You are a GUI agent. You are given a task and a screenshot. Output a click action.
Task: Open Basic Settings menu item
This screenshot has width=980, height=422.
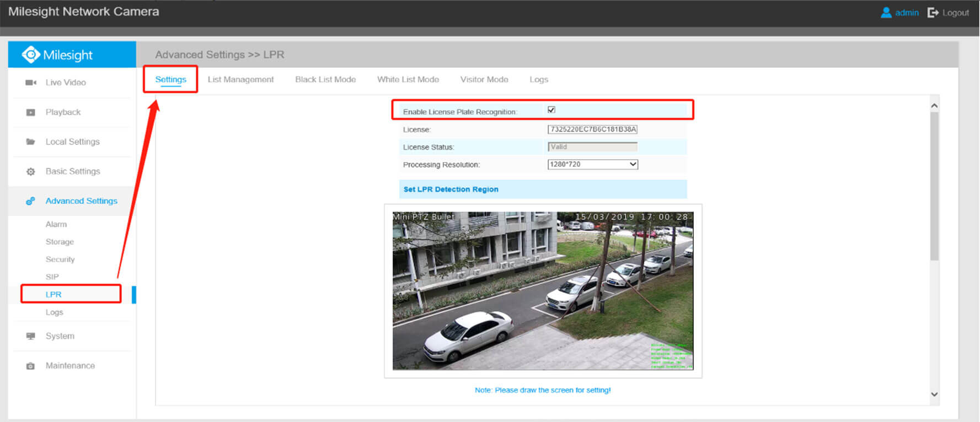click(x=73, y=171)
